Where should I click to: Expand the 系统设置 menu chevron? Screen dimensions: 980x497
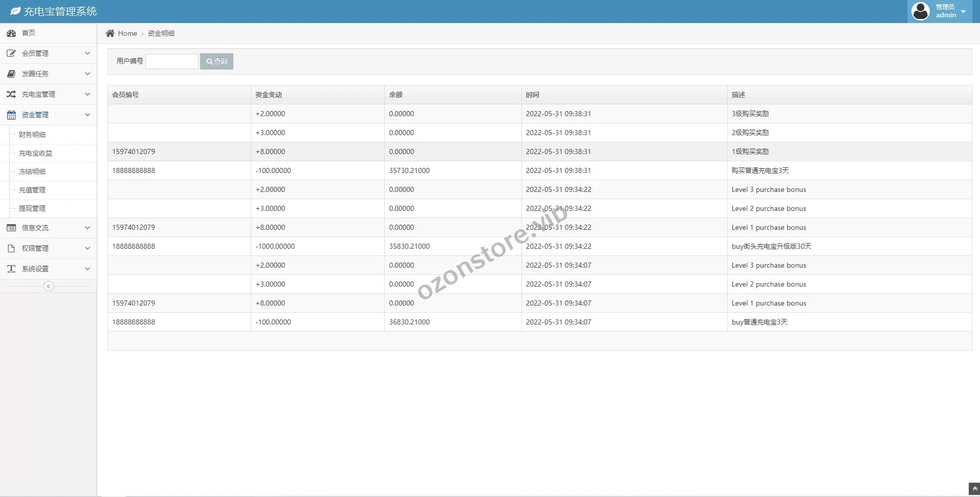88,269
